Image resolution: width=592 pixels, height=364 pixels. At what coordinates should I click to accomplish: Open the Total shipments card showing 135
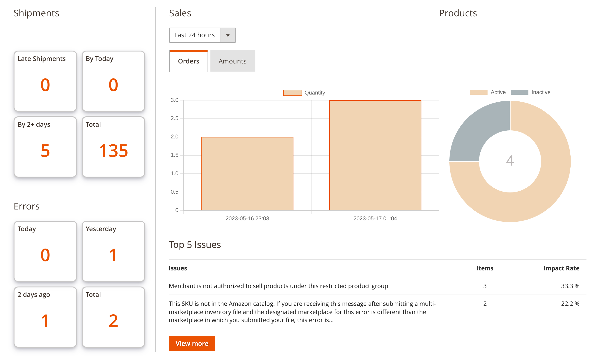pos(113,147)
